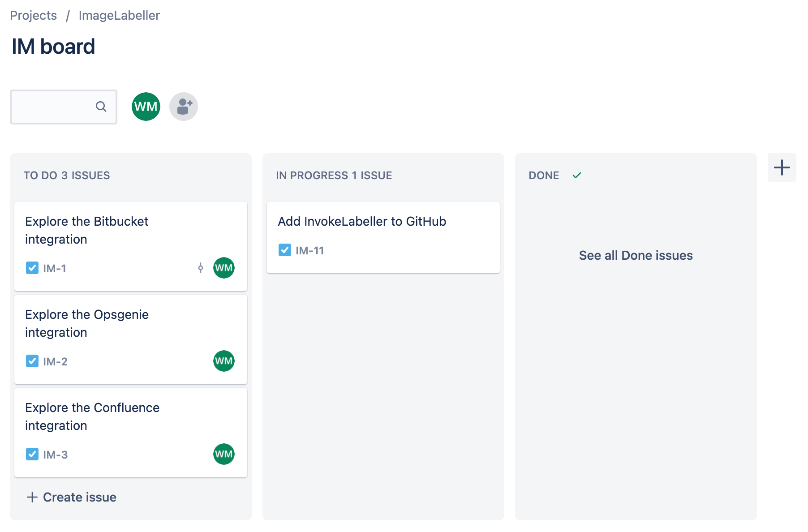Open assignee avatar on IM-2 card
The image size is (808, 532).
(224, 361)
